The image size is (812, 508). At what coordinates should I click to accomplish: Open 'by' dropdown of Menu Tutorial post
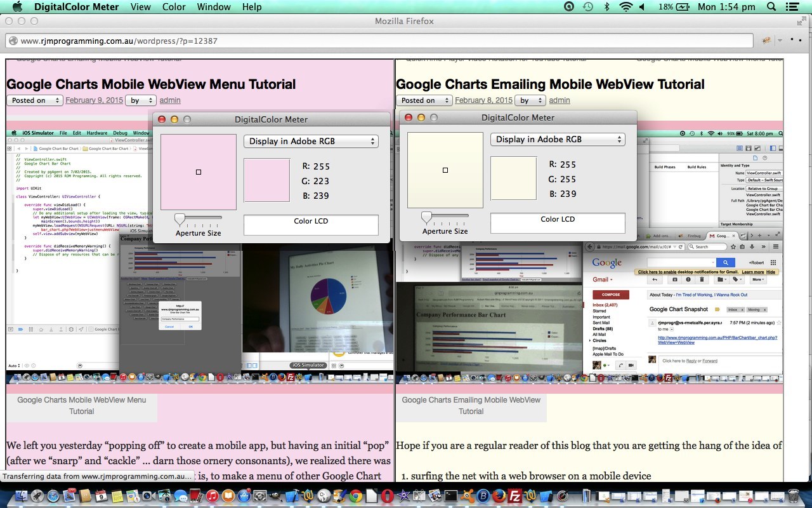tap(140, 100)
